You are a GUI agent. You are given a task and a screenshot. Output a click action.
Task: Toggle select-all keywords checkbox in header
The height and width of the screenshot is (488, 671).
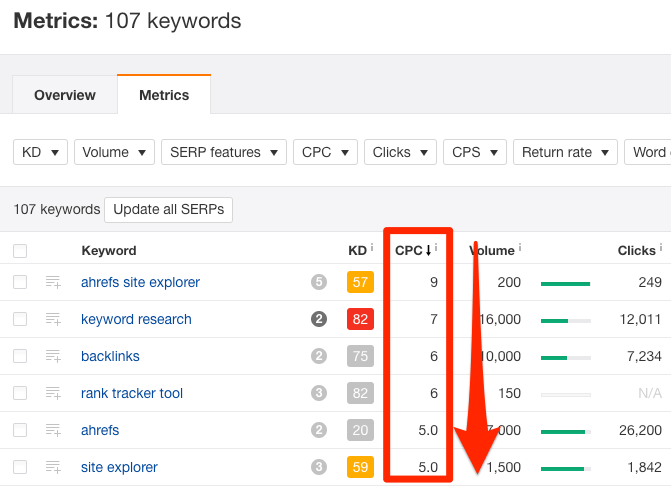[20, 251]
